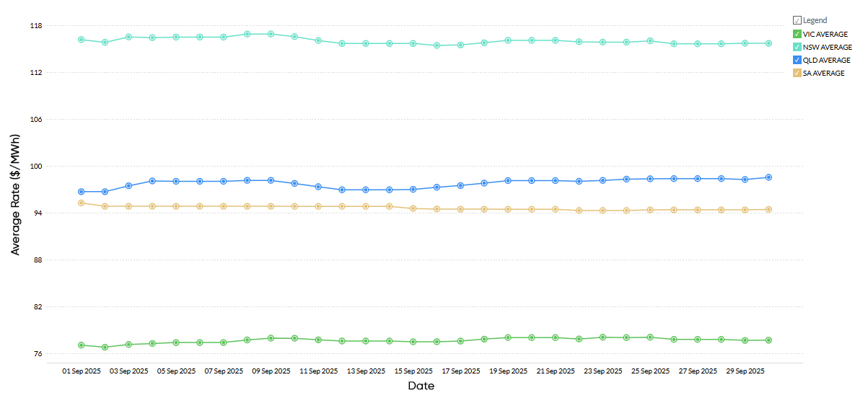Screen dimensions: 868x398
Task: Click the "Legend" title text
Action: click(x=815, y=20)
